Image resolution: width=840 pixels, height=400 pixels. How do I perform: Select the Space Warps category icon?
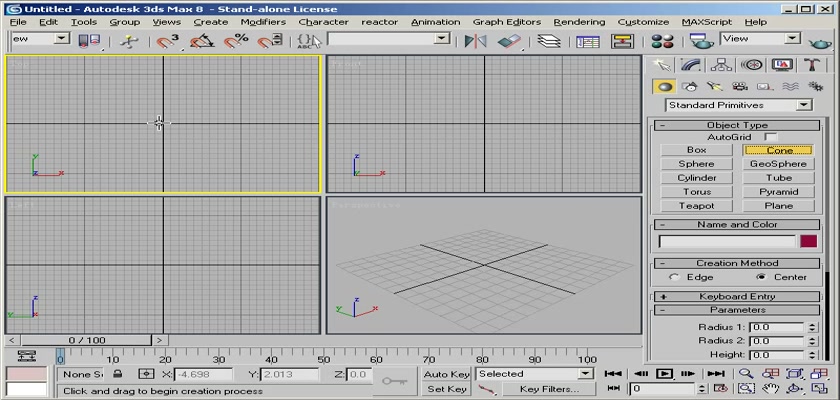tap(790, 86)
